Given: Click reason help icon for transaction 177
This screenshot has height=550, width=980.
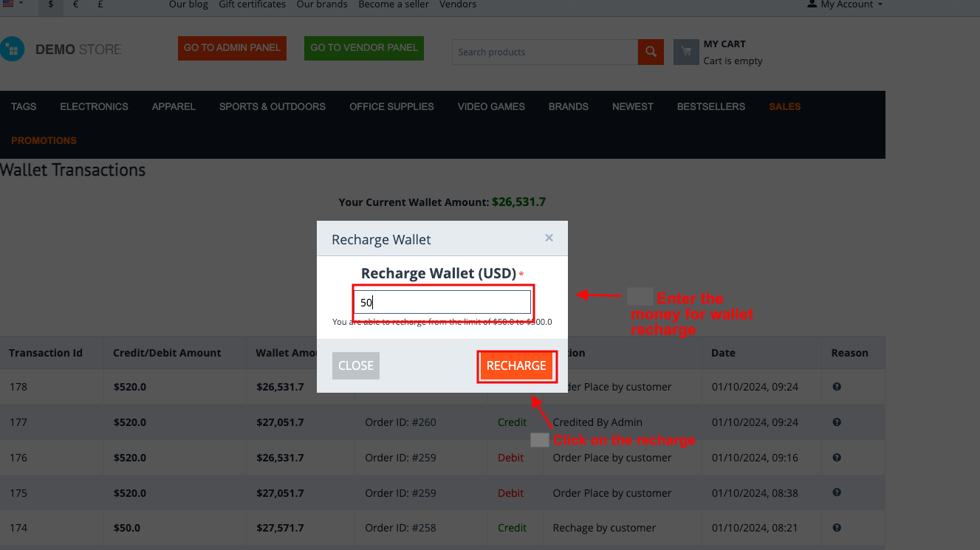Looking at the screenshot, I should pyautogui.click(x=837, y=422).
